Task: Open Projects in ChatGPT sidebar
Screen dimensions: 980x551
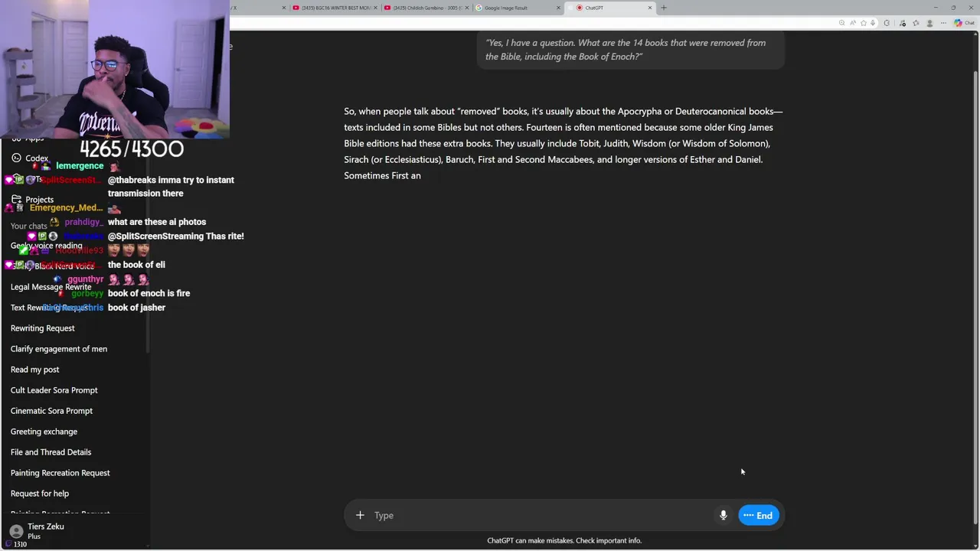Action: (33, 200)
